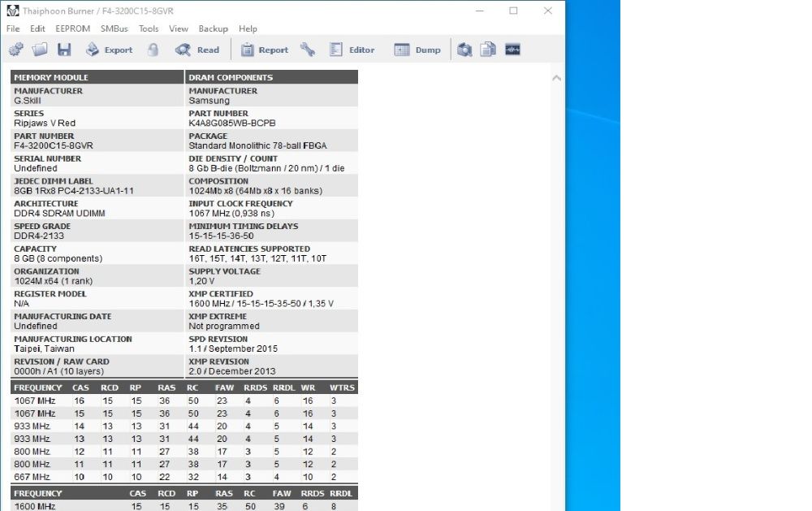Image resolution: width=812 pixels, height=511 pixels.
Task: Click read latencies 16T, 15T, 14T list
Action: coord(257,258)
